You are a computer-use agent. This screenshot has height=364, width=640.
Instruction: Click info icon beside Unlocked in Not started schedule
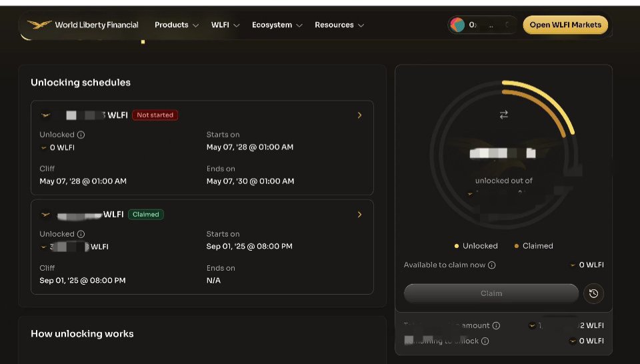coord(81,135)
